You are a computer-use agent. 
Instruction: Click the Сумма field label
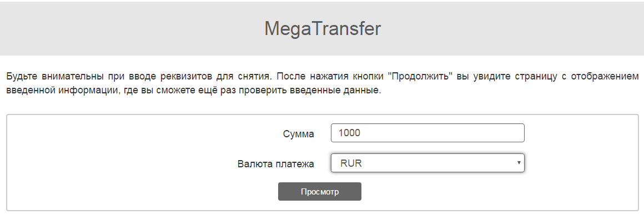tap(299, 134)
